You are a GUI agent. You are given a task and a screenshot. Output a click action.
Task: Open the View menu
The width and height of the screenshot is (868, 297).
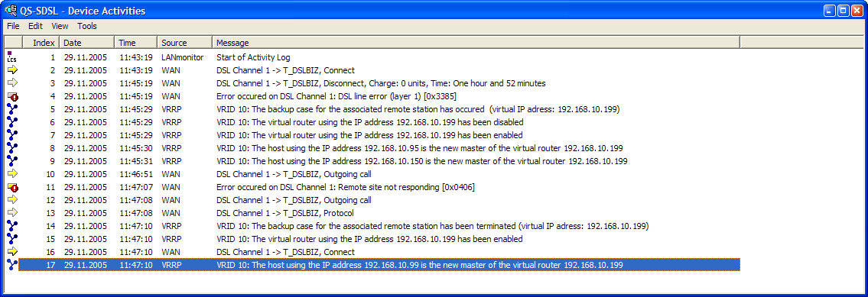click(60, 26)
